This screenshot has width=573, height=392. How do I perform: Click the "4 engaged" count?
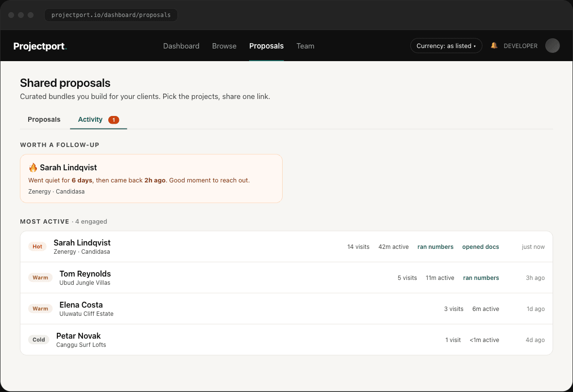tap(91, 222)
